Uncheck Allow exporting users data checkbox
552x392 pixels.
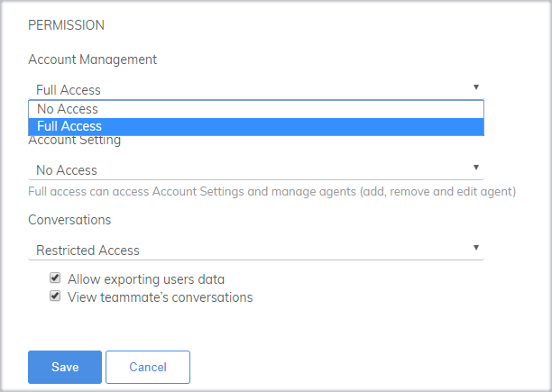click(x=55, y=278)
